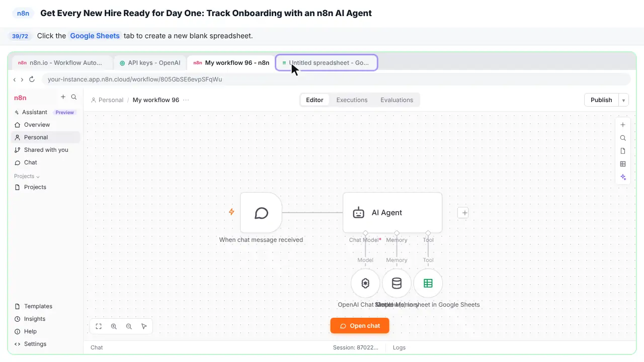Click the Publish button
Screen dimensions: 644x362
[x=601, y=100]
